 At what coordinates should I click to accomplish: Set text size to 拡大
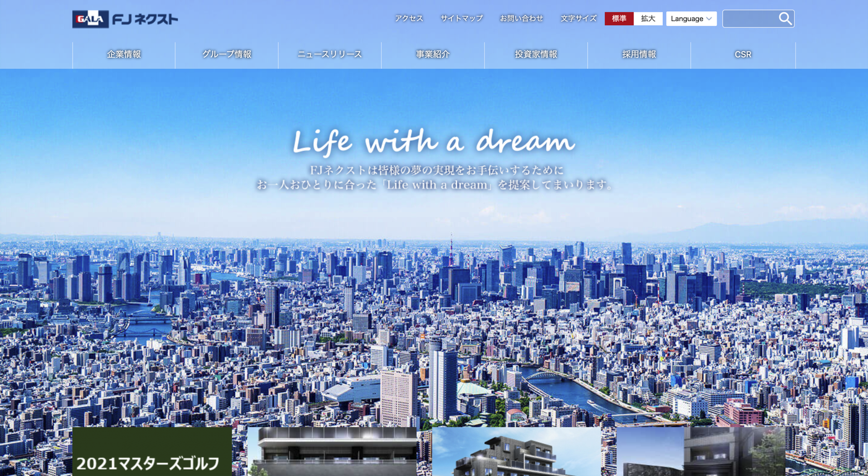[648, 19]
